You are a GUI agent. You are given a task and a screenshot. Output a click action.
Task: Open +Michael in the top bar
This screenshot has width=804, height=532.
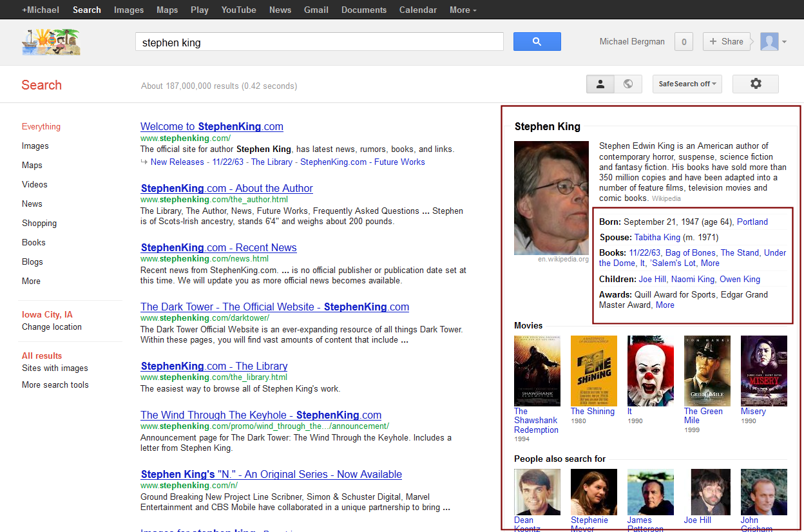click(41, 10)
